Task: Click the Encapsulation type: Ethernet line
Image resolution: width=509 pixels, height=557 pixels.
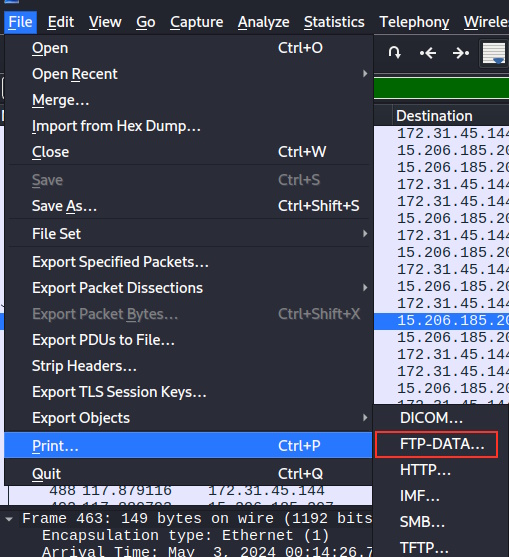Action: pos(185,535)
